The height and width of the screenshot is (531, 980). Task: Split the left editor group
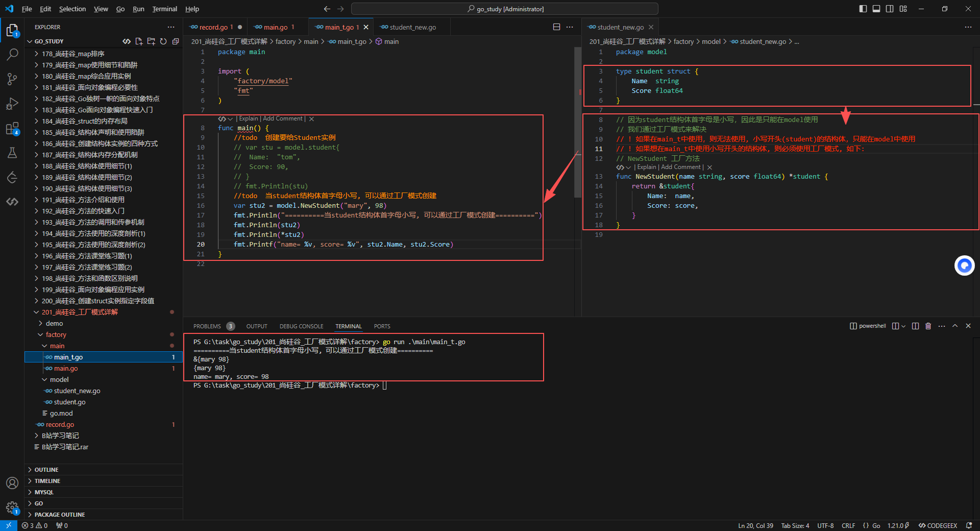[557, 27]
